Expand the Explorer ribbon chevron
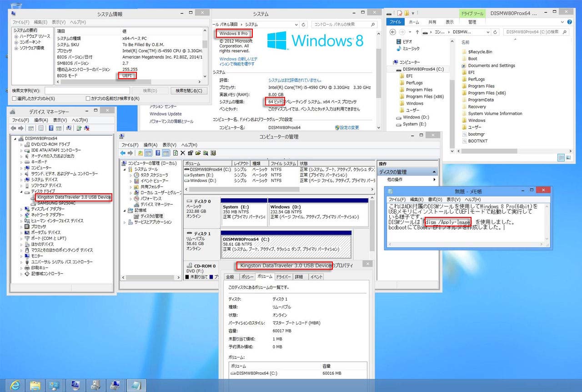Image resolution: width=582 pixels, height=392 pixels. [x=562, y=22]
